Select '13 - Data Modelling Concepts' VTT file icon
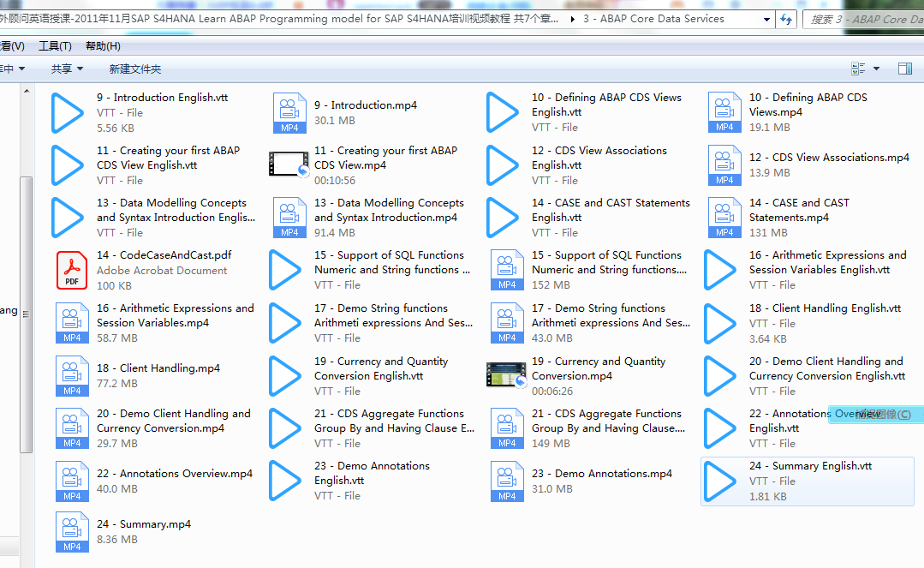Screen dimensions: 924x568 click(68, 218)
